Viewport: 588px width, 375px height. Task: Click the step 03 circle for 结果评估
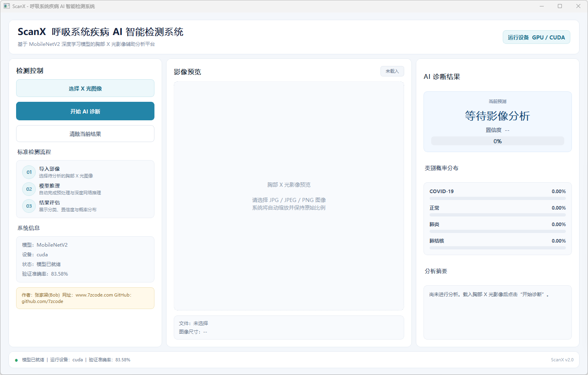pos(29,206)
